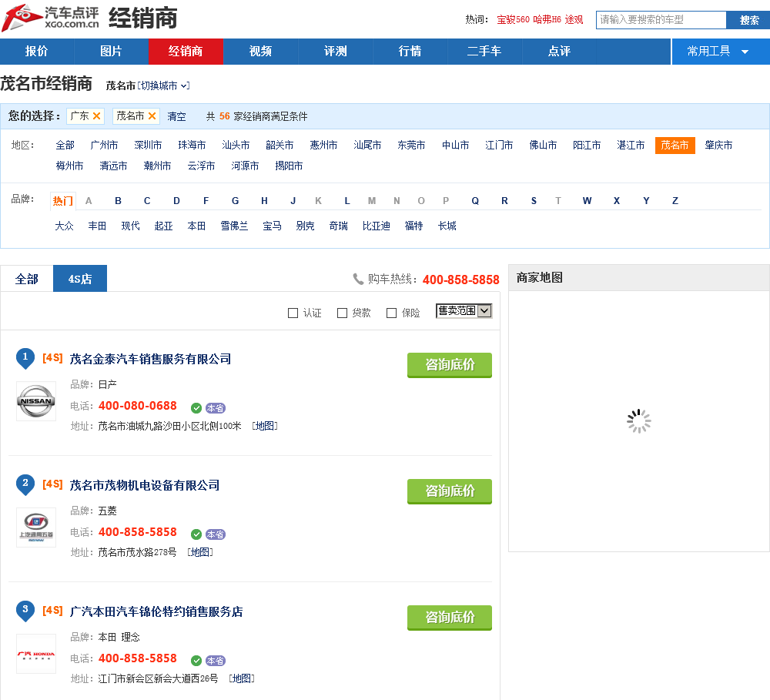
Task: Choose the 比亚迪 brand filter
Action: (x=377, y=226)
